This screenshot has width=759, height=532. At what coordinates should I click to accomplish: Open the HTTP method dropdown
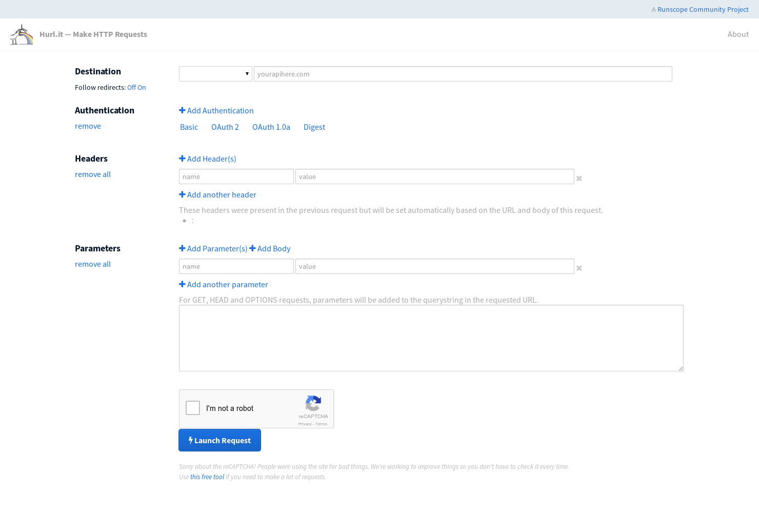[x=215, y=74]
